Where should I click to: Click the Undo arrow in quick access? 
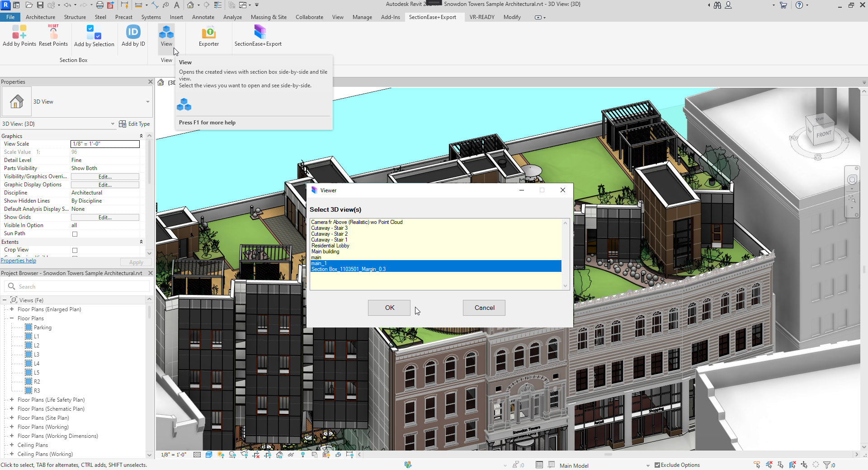67,5
